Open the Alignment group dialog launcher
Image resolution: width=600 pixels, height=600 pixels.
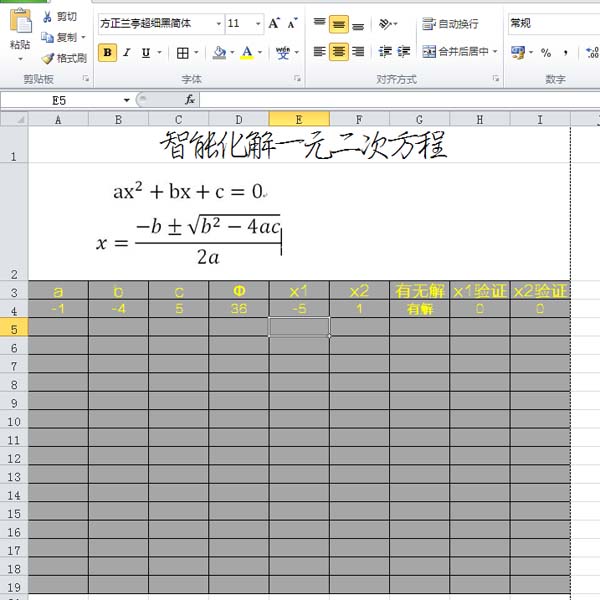pyautogui.click(x=496, y=78)
